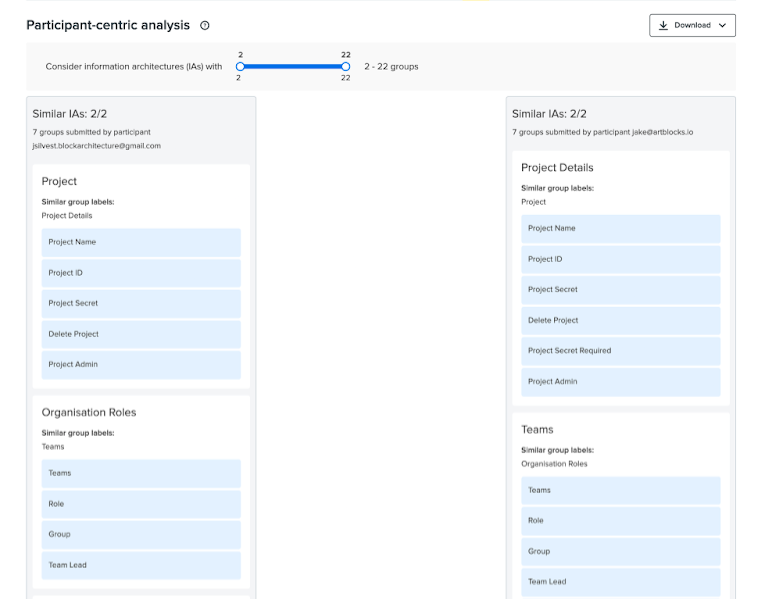The height and width of the screenshot is (599, 765).
Task: Select Role card in jake's Teams group
Action: pos(621,521)
